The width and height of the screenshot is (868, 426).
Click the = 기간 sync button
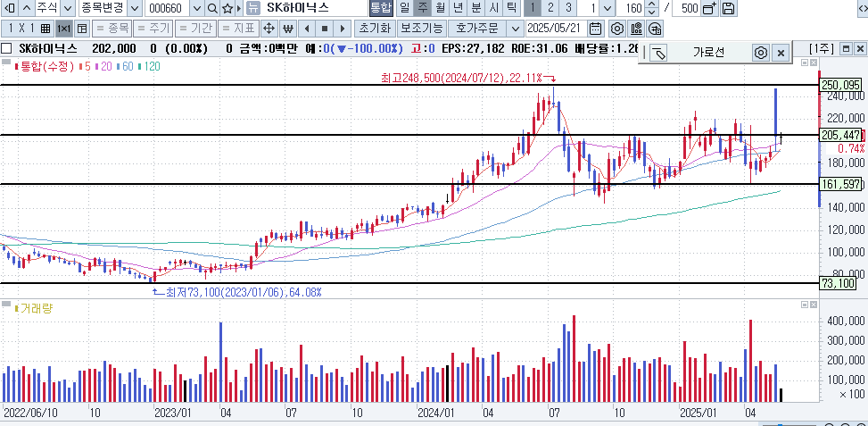click(x=195, y=29)
